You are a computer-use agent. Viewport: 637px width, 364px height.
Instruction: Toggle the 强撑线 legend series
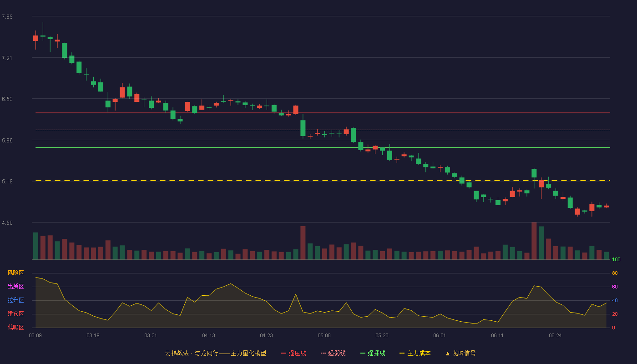point(373,353)
